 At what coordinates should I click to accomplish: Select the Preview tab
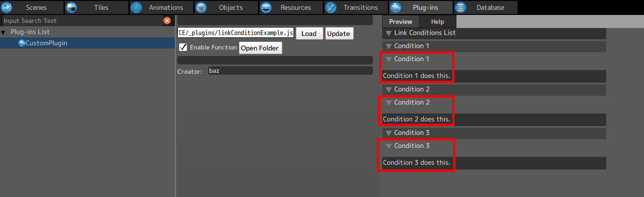pos(400,21)
